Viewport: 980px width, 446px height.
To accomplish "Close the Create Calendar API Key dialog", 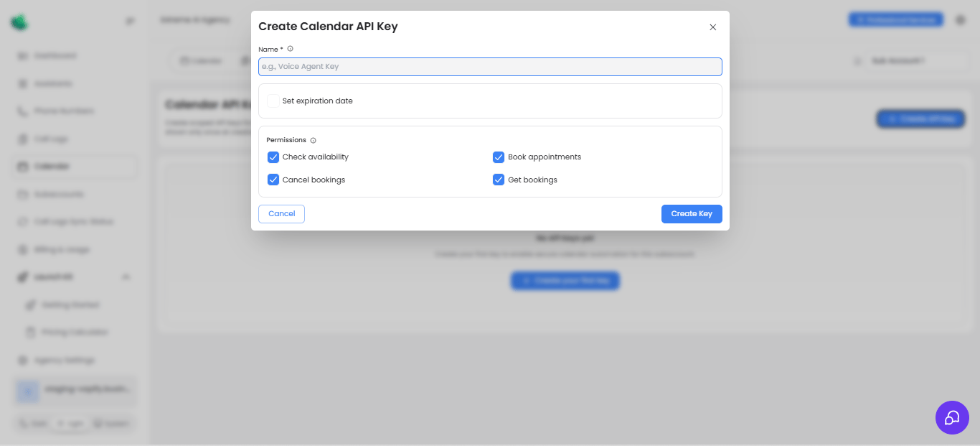I will click(x=712, y=27).
